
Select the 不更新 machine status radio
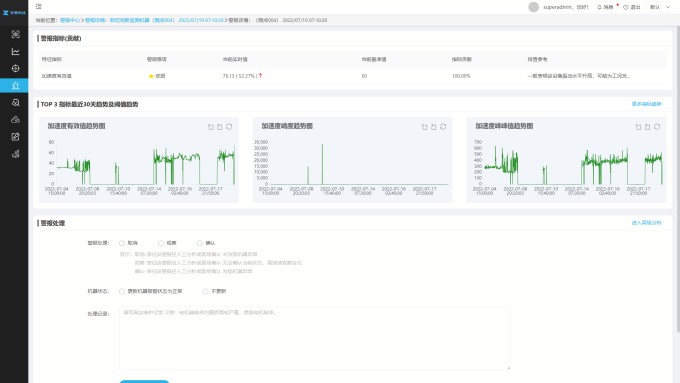click(205, 291)
